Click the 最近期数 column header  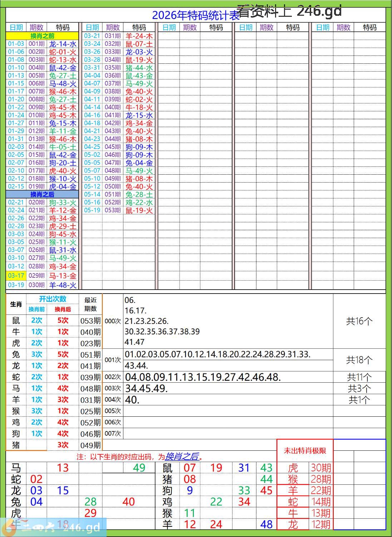point(90,304)
